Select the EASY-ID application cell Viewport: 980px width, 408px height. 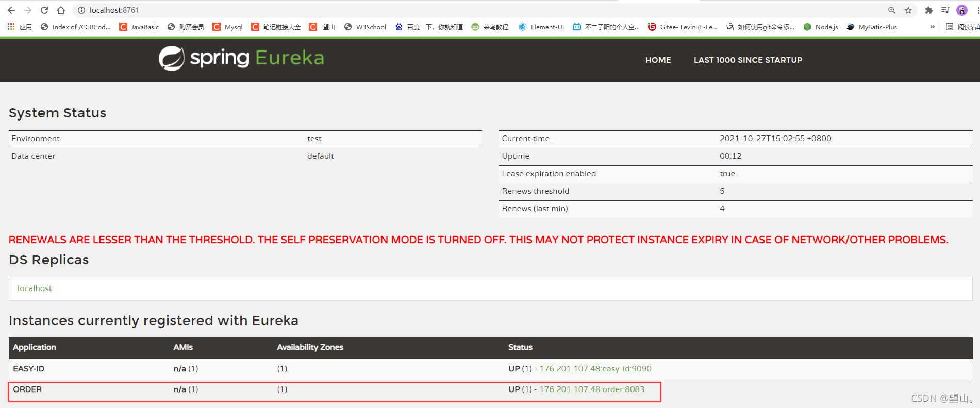[x=29, y=369]
